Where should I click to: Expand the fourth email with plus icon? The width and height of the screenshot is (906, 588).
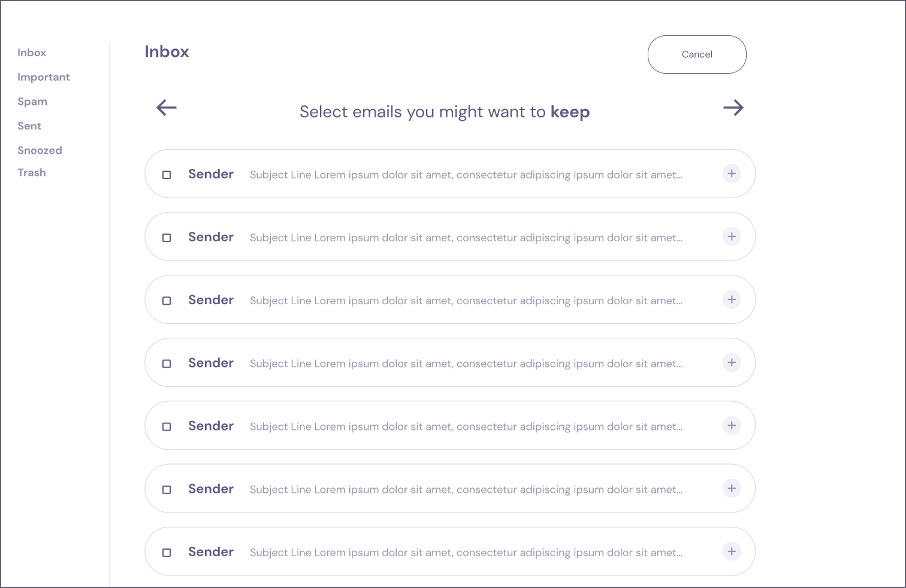(x=732, y=362)
